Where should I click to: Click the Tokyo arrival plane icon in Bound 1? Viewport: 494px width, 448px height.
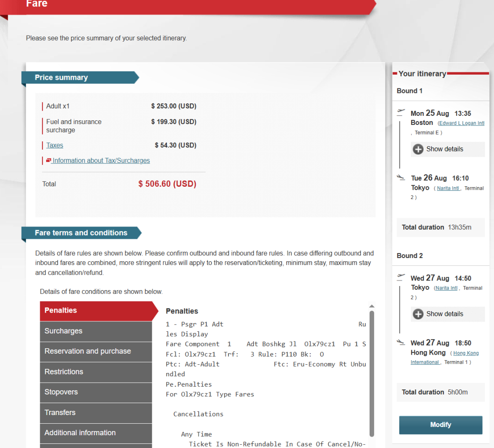click(401, 177)
